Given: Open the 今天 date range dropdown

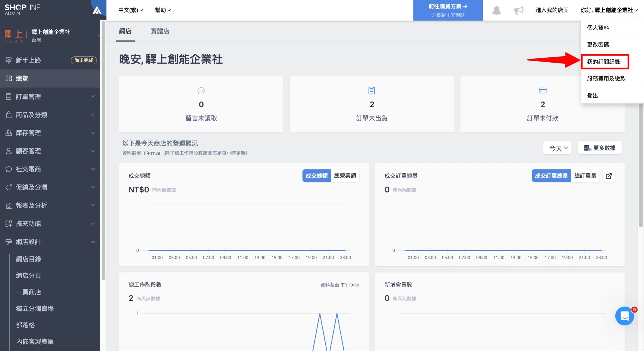Looking at the screenshot, I should coord(557,148).
